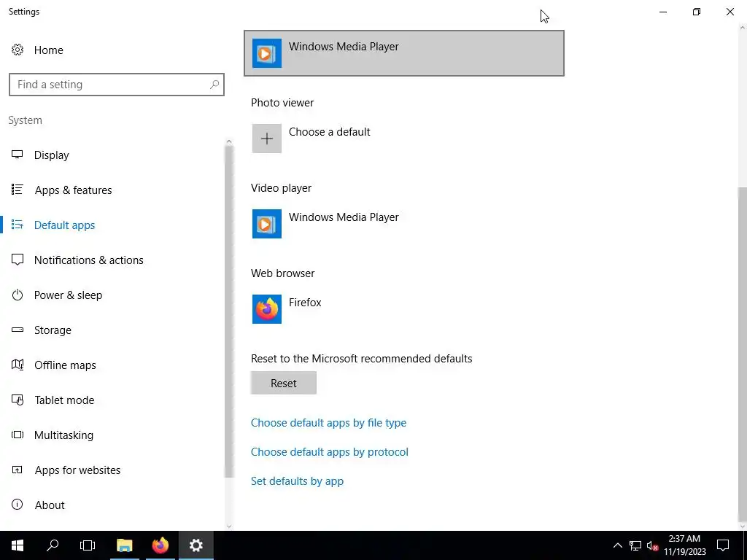This screenshot has height=560, width=747.
Task: Click the Storage drive icon
Action: (18, 330)
